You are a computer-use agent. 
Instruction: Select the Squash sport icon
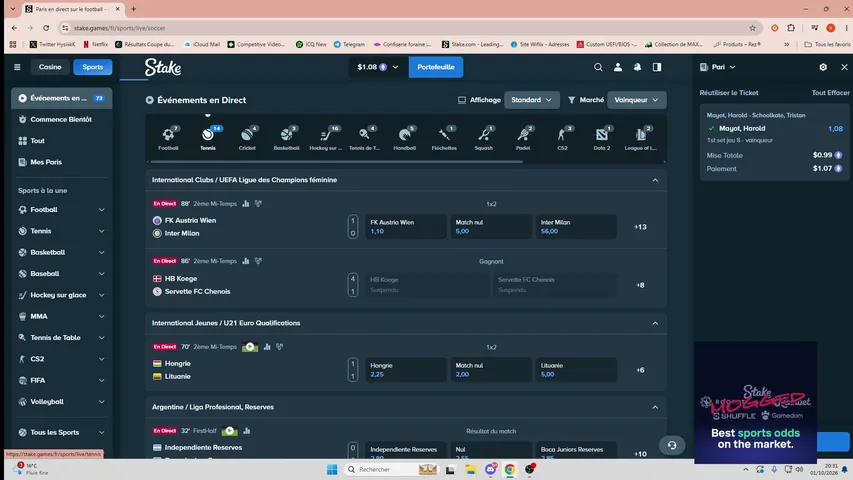pos(484,138)
